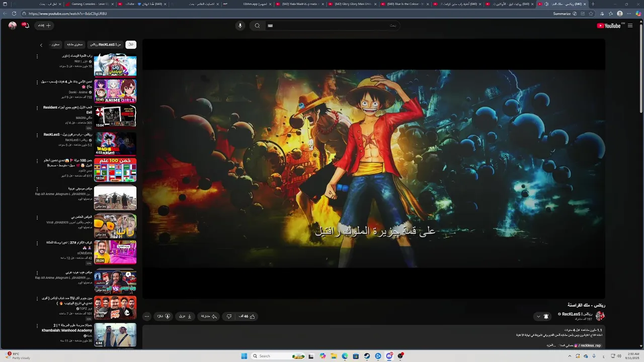
Task: Open the YouTube home logo
Action: 609,26
